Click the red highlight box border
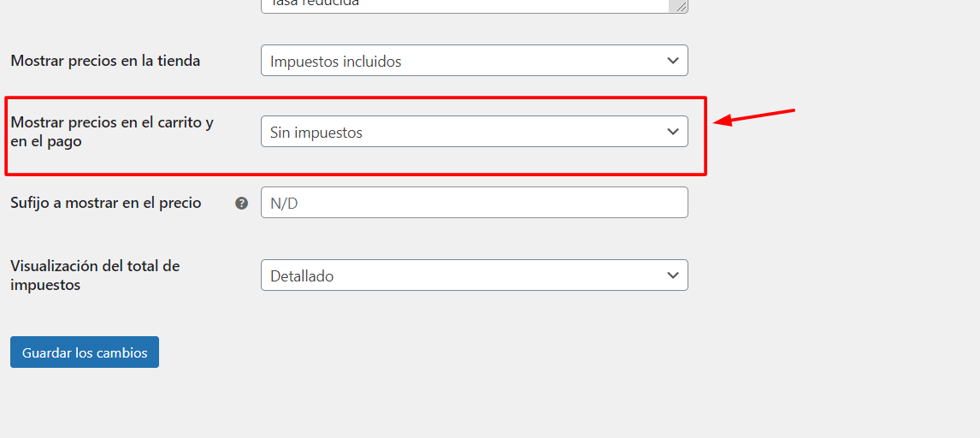The width and height of the screenshot is (980, 438). (356, 98)
